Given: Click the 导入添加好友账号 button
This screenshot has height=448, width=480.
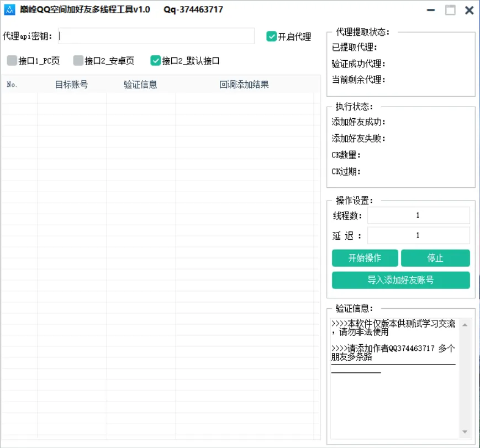Looking at the screenshot, I should pos(400,280).
